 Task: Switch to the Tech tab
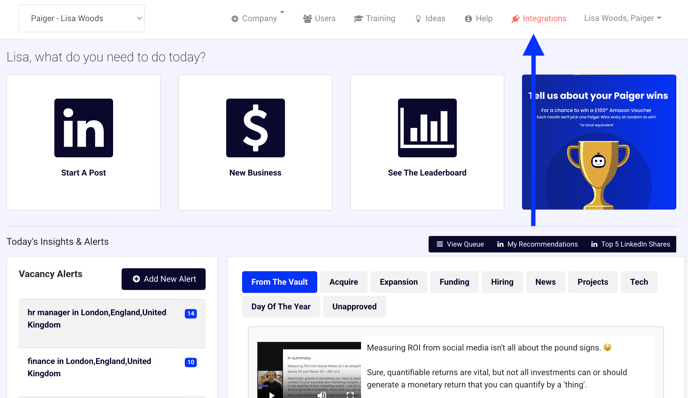pos(639,282)
